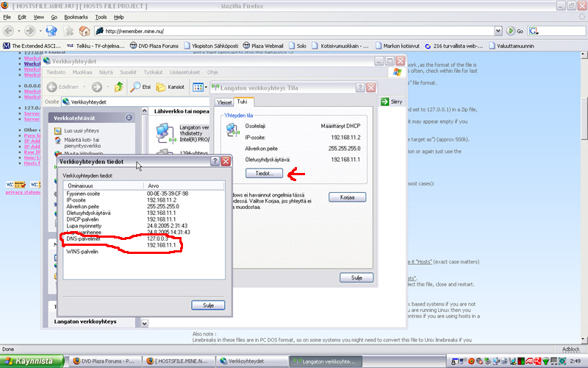
Task: Click the Firefox URL address field
Action: click(294, 31)
